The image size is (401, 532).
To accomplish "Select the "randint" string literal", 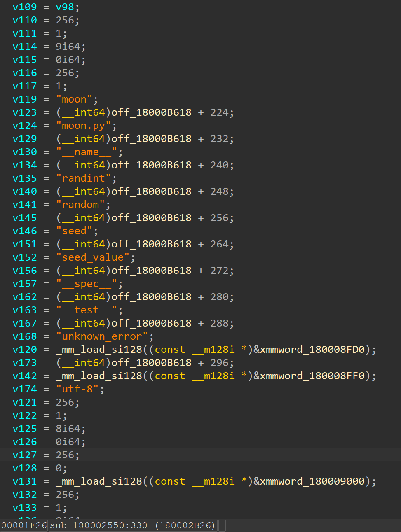I will pos(86,178).
